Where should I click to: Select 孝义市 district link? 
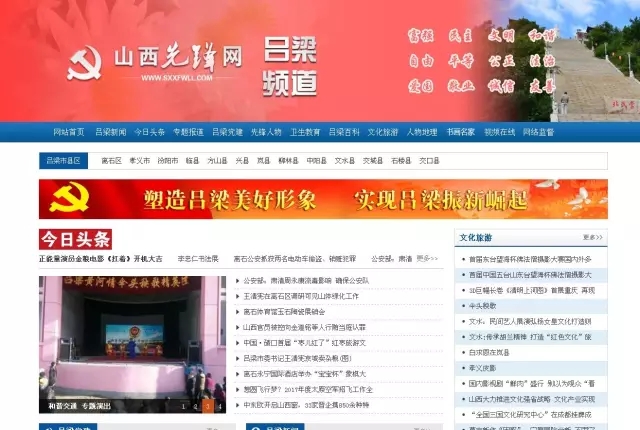coord(140,161)
